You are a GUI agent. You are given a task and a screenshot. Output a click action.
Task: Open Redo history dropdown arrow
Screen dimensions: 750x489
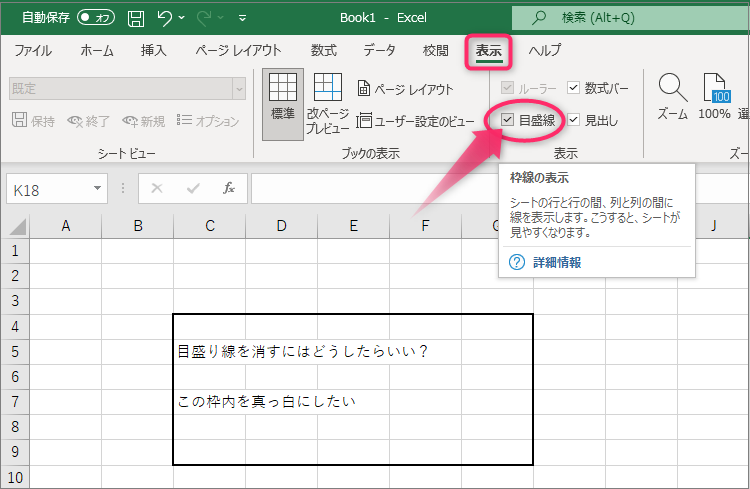[221, 18]
